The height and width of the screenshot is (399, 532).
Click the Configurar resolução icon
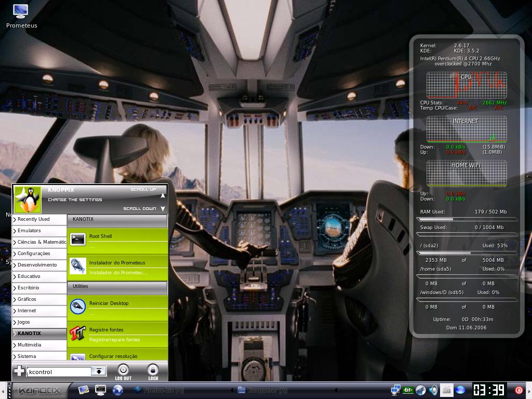click(x=78, y=357)
